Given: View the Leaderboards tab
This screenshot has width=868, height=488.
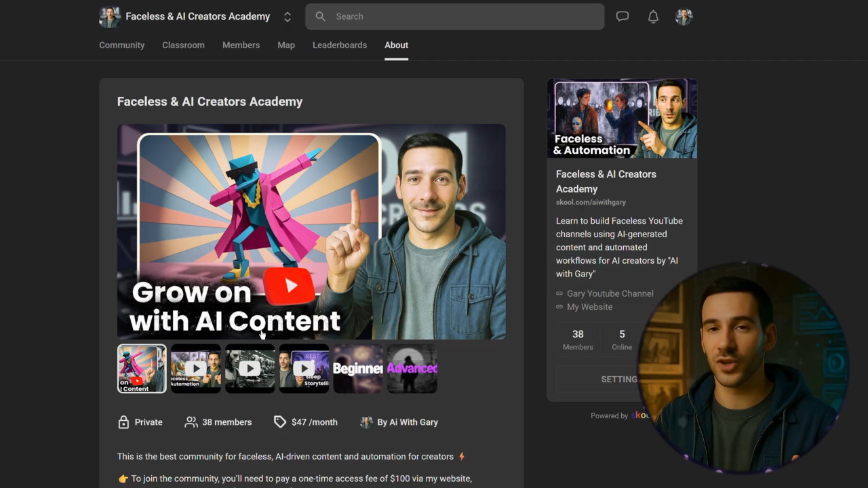Looking at the screenshot, I should [340, 45].
